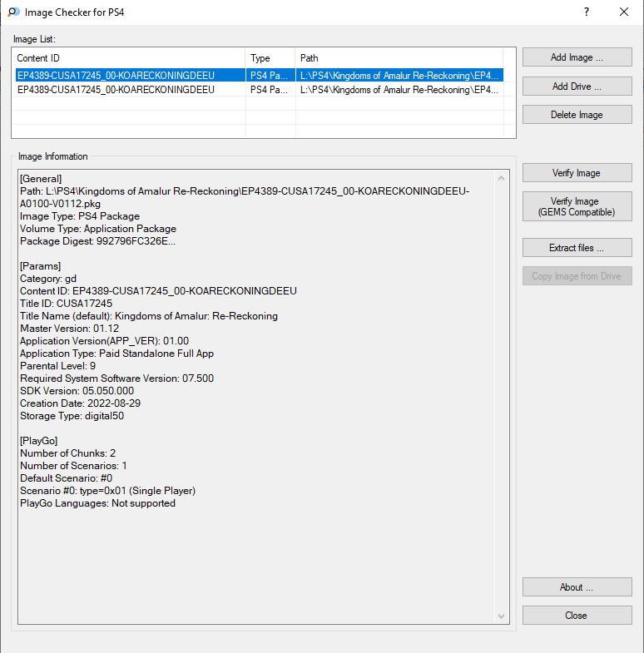
Task: Click the A0100-V0112.pkg filename line
Action: (60, 204)
